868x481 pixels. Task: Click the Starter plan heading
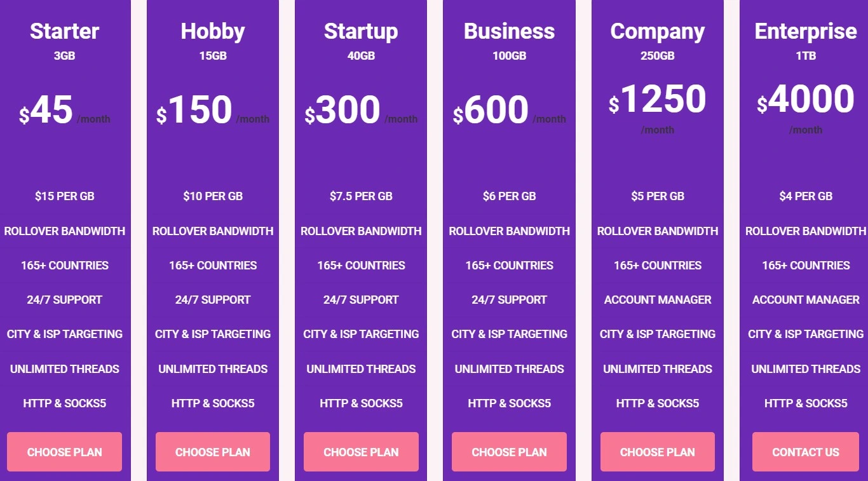[x=64, y=31]
